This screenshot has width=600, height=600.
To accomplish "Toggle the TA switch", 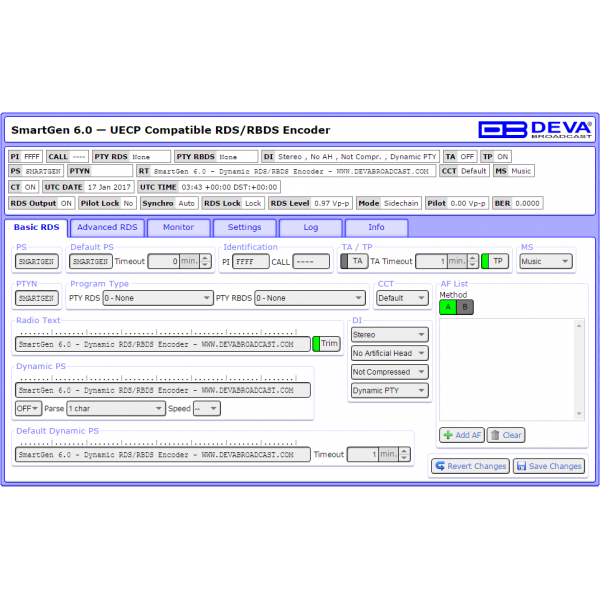I will coord(354,261).
